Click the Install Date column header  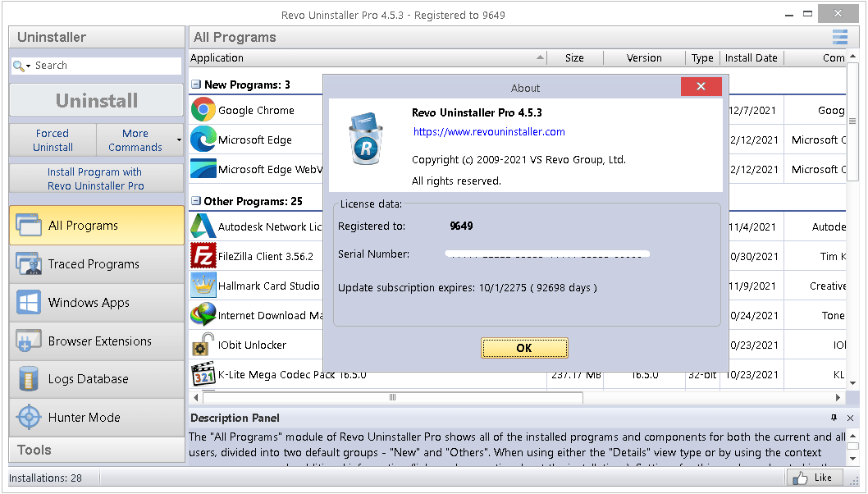pyautogui.click(x=752, y=57)
